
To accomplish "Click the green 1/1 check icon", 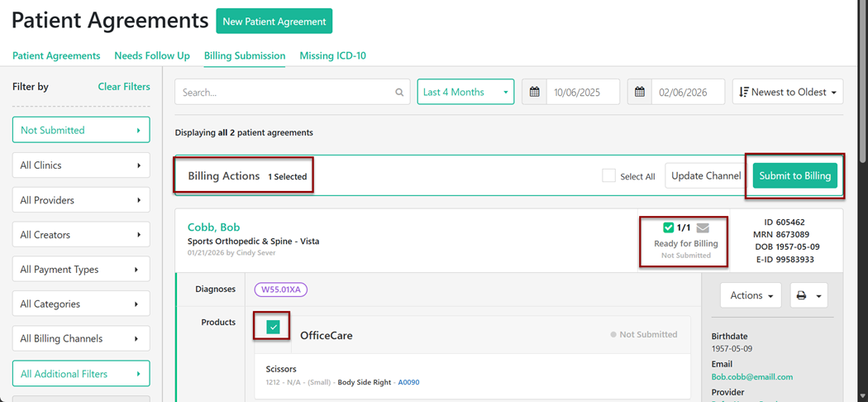I will click(x=669, y=228).
